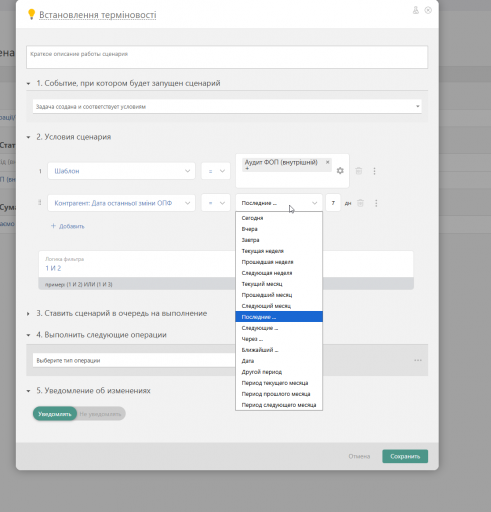The width and height of the screenshot is (491, 512).
Task: Remove the 'Аудит ФОП (внутрішній)' tag
Action: [x=327, y=162]
